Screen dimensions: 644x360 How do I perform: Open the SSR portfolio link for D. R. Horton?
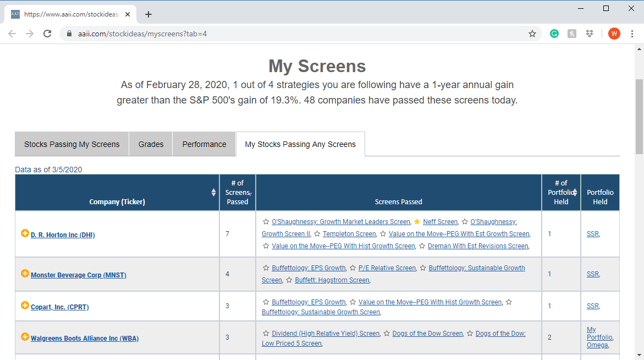[x=593, y=234]
